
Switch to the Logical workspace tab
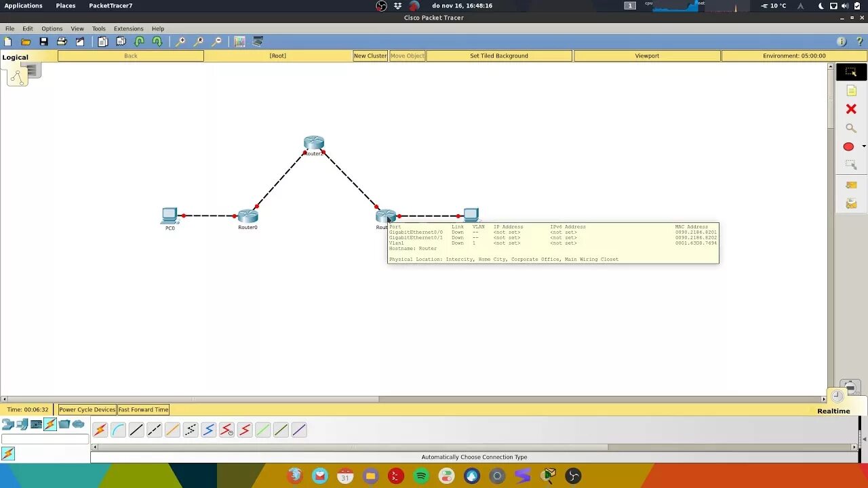[15, 57]
